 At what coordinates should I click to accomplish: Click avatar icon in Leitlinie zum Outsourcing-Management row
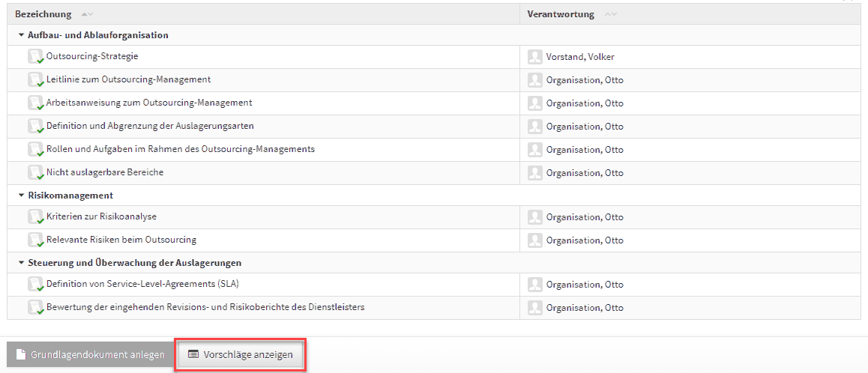pos(534,80)
